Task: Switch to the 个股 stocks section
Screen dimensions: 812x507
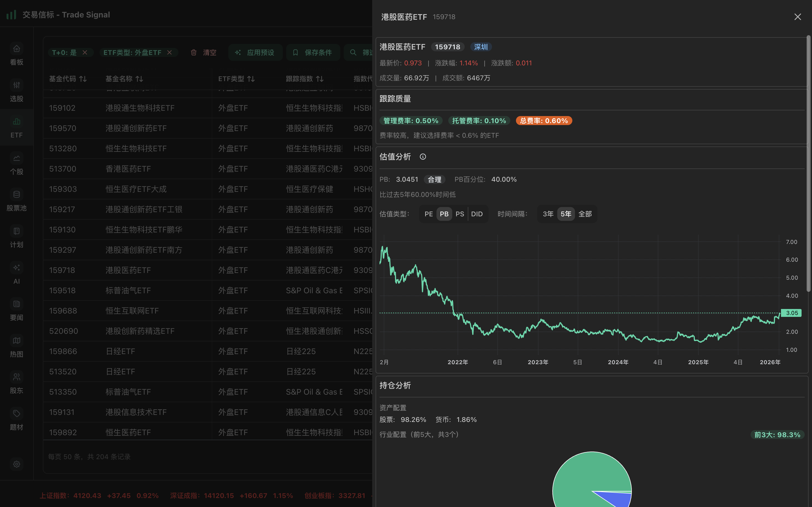Action: point(16,164)
